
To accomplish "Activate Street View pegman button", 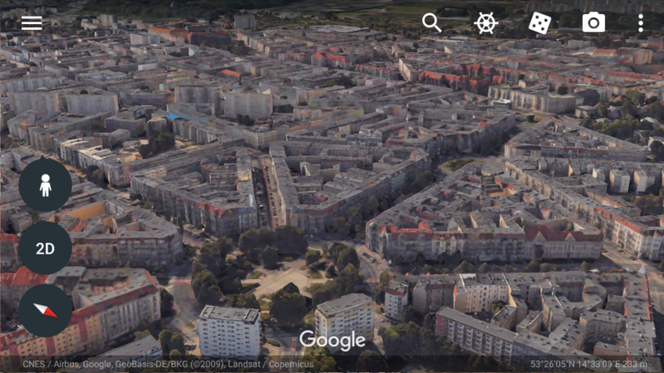I will 45,185.
